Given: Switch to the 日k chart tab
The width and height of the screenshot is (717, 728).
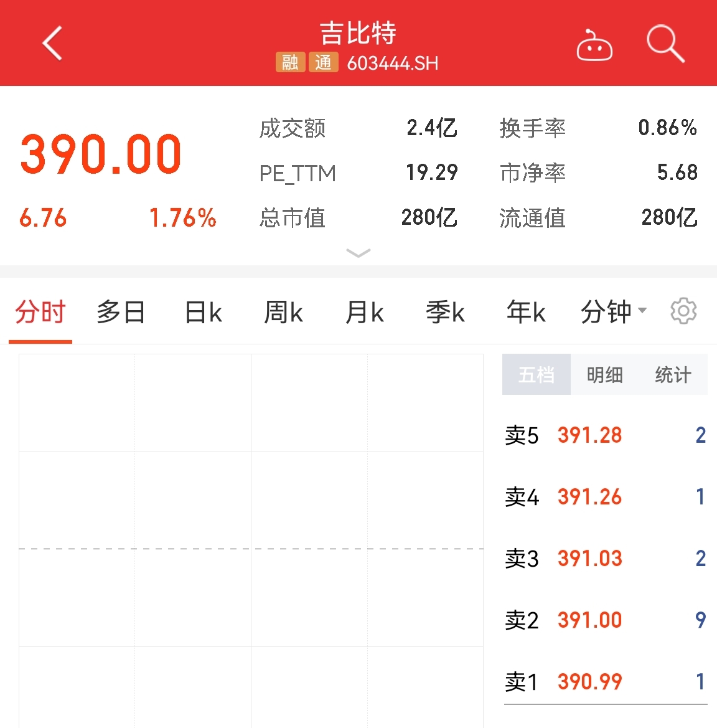Looking at the screenshot, I should 204,311.
